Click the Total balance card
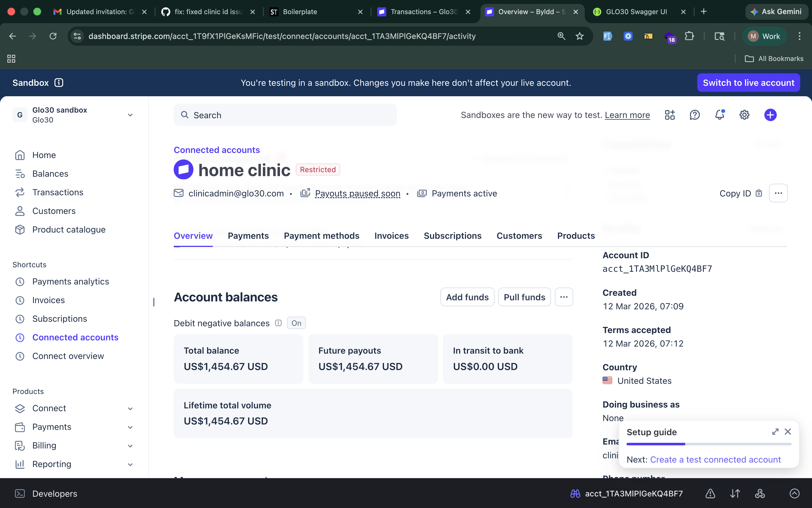 coord(238,359)
